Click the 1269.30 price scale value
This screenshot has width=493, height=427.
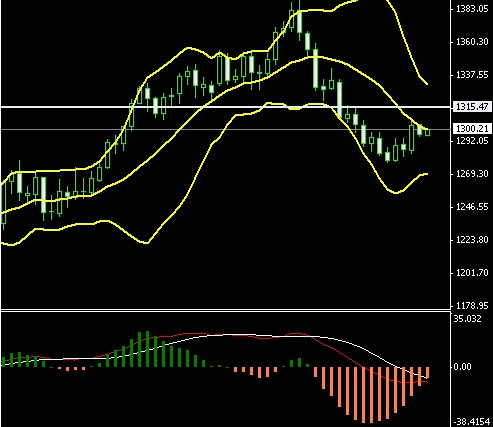472,174
